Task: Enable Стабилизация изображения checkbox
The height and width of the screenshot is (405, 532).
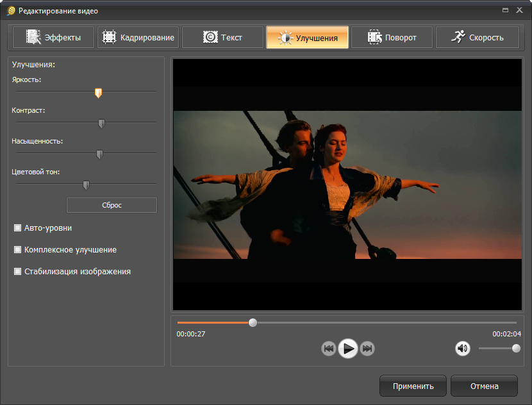Action: tap(17, 271)
